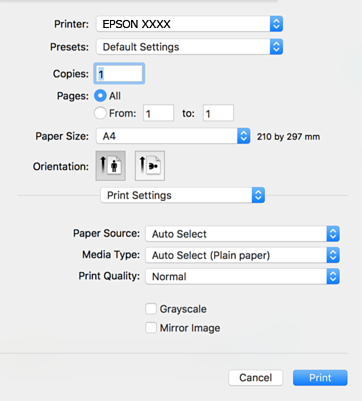This screenshot has width=362, height=401.
Task: Click the Copies input field
Action: tap(119, 73)
